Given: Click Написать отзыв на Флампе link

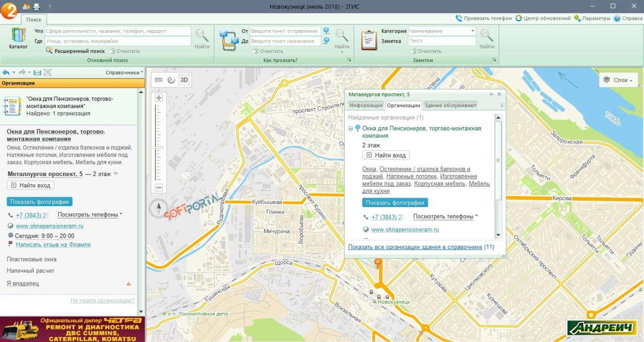Looking at the screenshot, I should (x=53, y=245).
